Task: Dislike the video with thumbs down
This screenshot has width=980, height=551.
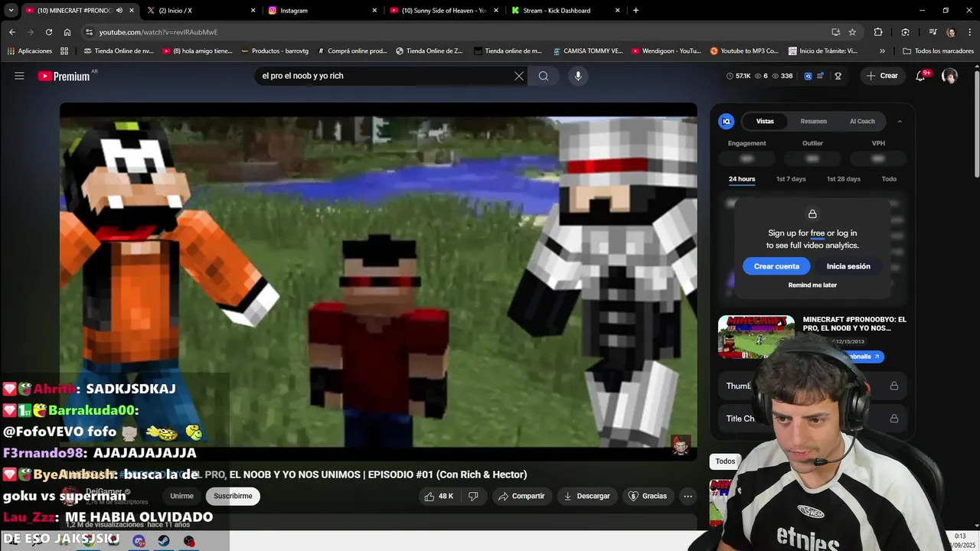Action: [473, 496]
